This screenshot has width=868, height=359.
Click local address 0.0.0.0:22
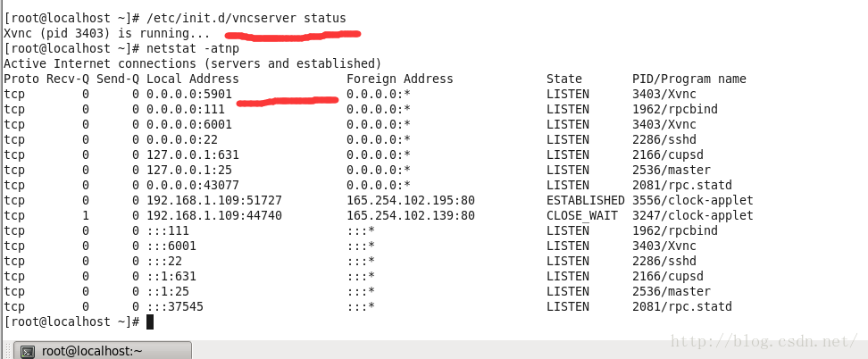pyautogui.click(x=182, y=139)
